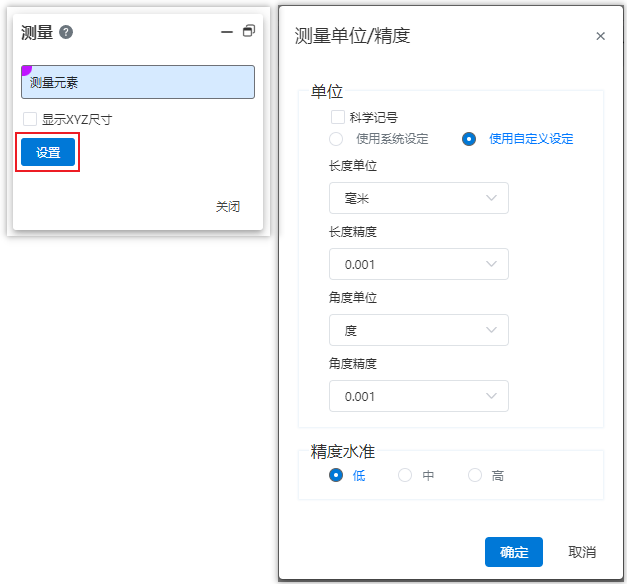
Task: Click the restore window icon in 测量 panel
Action: (249, 31)
